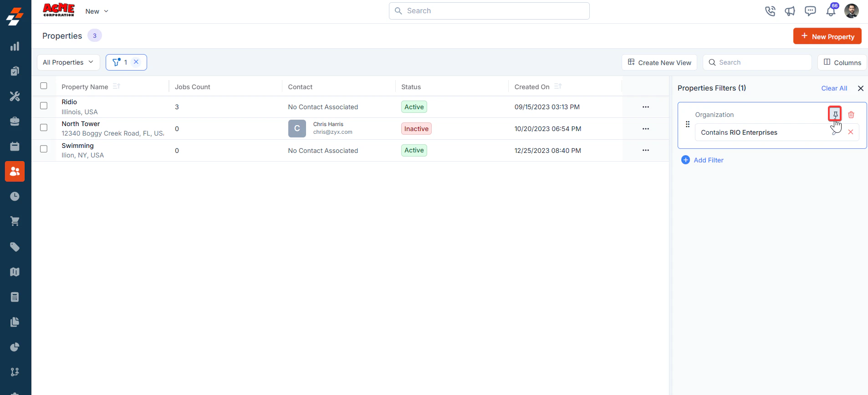
Task: Click Chris Harris contact avatar C
Action: [297, 129]
